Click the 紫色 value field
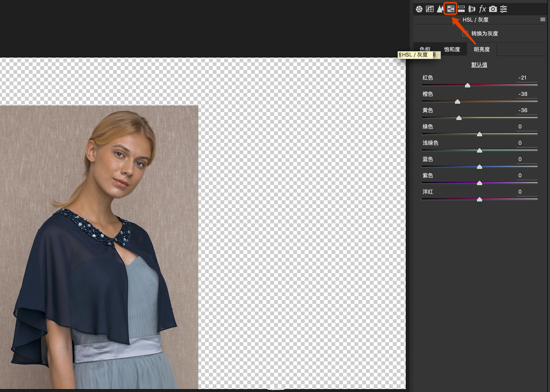The image size is (550, 392). pos(527,175)
